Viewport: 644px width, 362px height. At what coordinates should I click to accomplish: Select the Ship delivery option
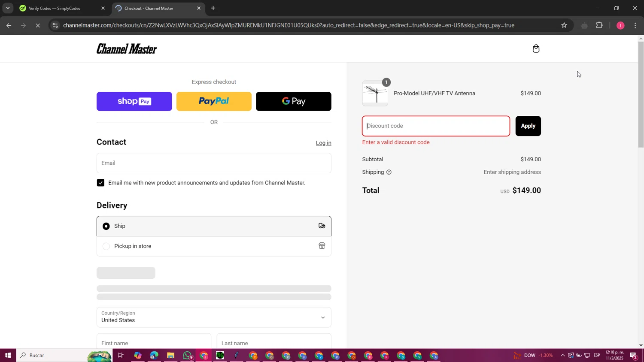[214, 226]
